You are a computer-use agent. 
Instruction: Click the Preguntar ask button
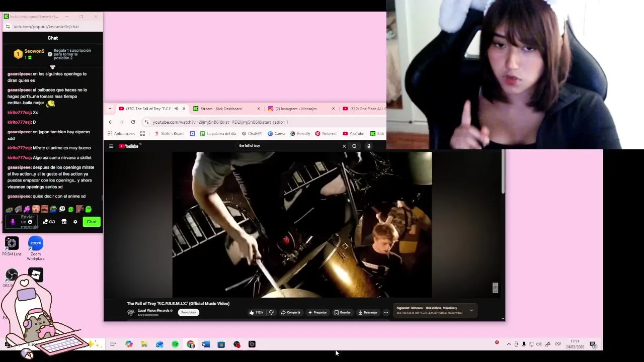click(x=317, y=313)
